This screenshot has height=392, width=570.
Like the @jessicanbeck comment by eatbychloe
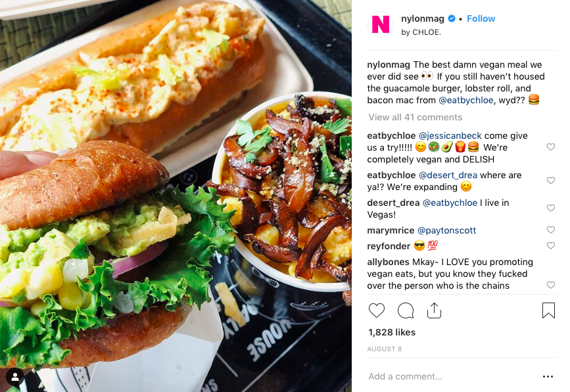pos(551,147)
